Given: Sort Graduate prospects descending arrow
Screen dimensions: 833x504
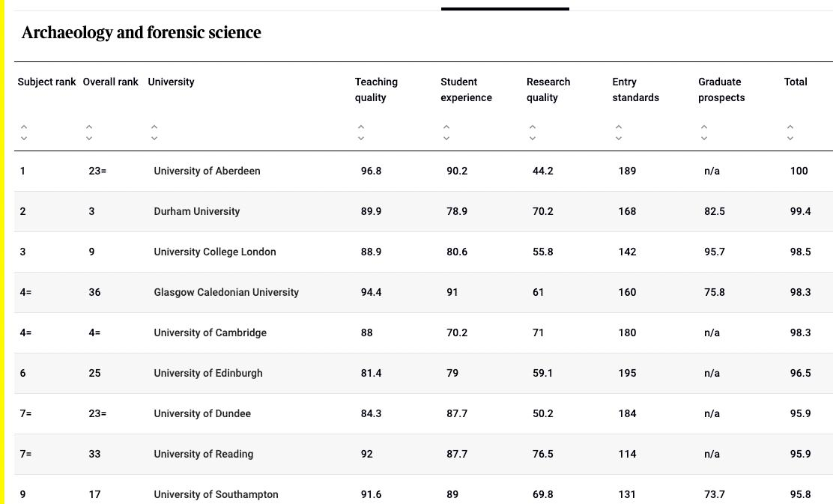Looking at the screenshot, I should [704, 139].
